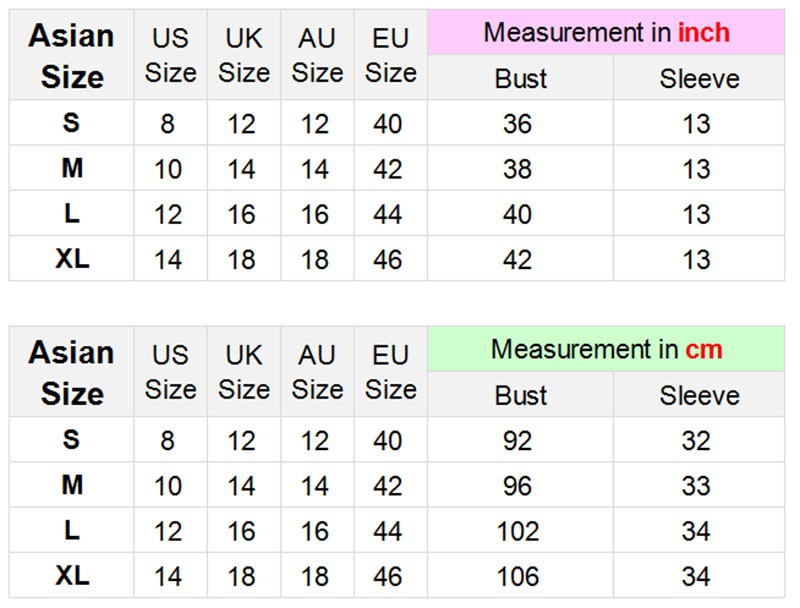Select "US Size" header in the inch table
The image size is (800, 608).
(x=170, y=56)
